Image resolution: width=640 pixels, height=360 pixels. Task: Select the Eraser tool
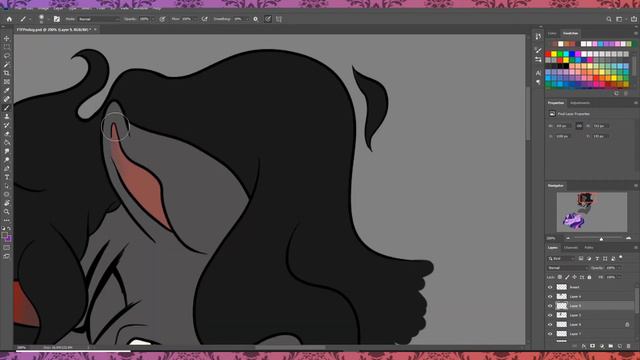click(7, 133)
